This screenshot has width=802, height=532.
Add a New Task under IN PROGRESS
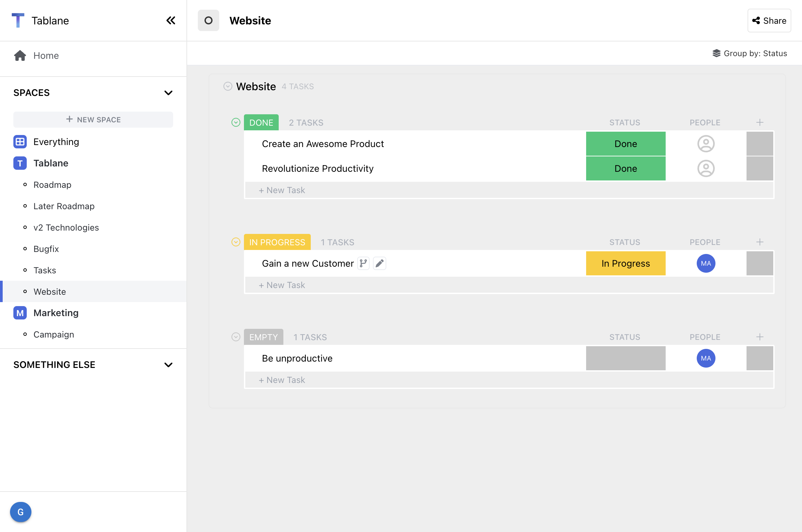(282, 285)
